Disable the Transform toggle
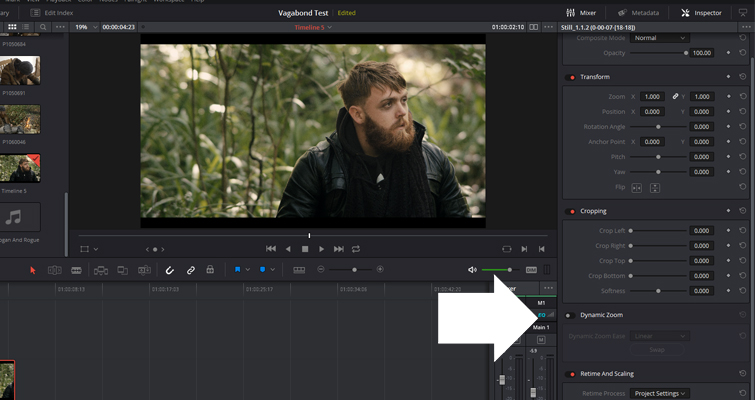This screenshot has width=755, height=400. (571, 77)
